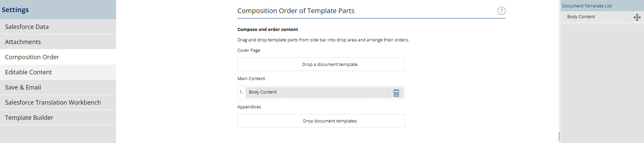This screenshot has width=644, height=143.
Task: Click the Composition Order of Template Parts heading
Action: 296,11
